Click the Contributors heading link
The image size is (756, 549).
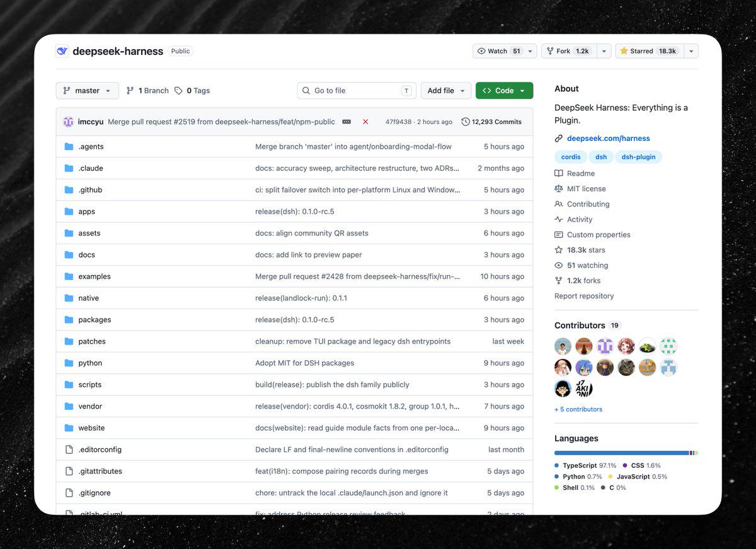click(580, 325)
